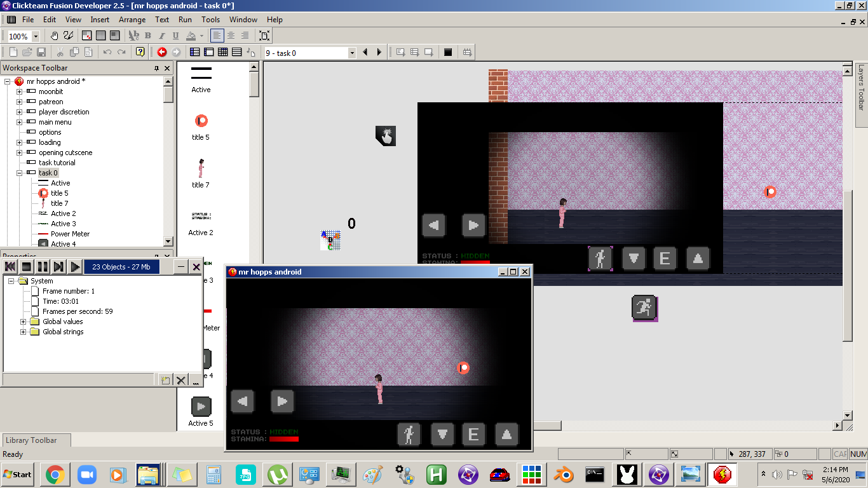Open the frame selector '9 - task 0' dropdown
Screen dimensions: 868x488
pos(352,53)
